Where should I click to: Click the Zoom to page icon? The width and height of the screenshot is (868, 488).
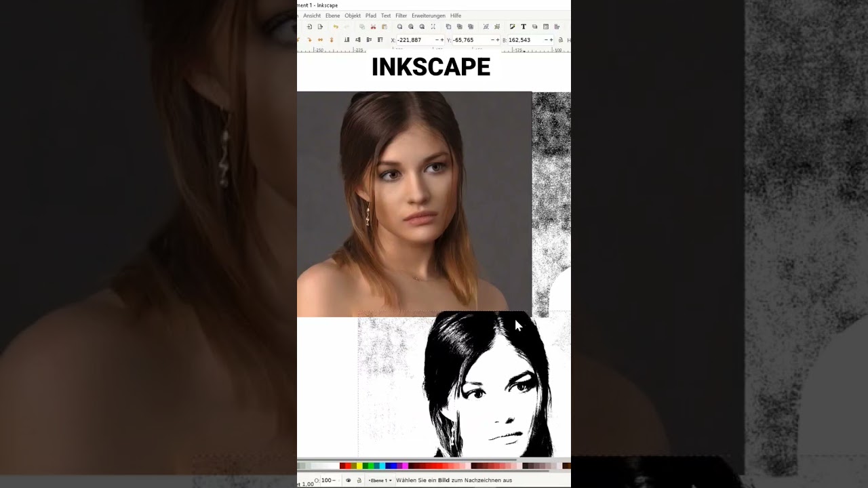pos(422,27)
